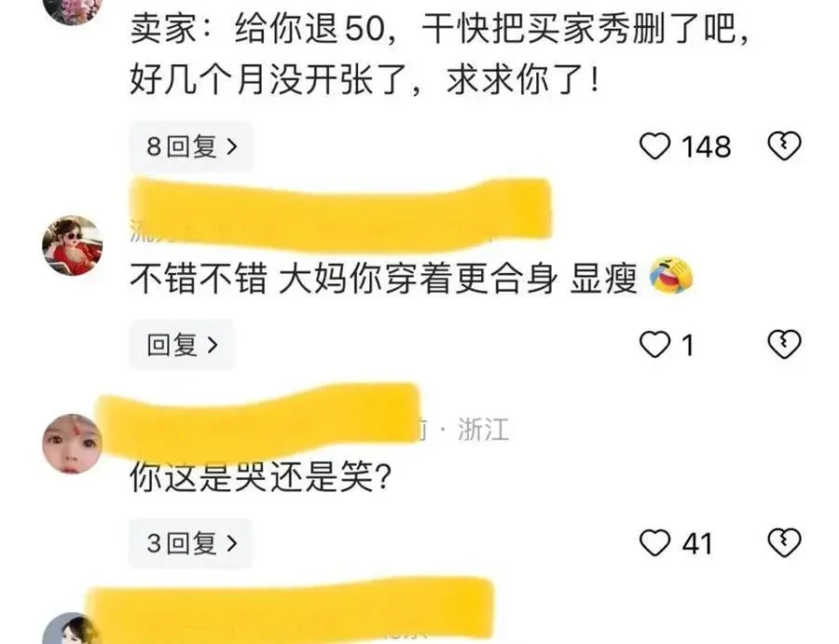This screenshot has width=839, height=644.
Task: Tap the '浙江' location label
Action: pos(483,430)
